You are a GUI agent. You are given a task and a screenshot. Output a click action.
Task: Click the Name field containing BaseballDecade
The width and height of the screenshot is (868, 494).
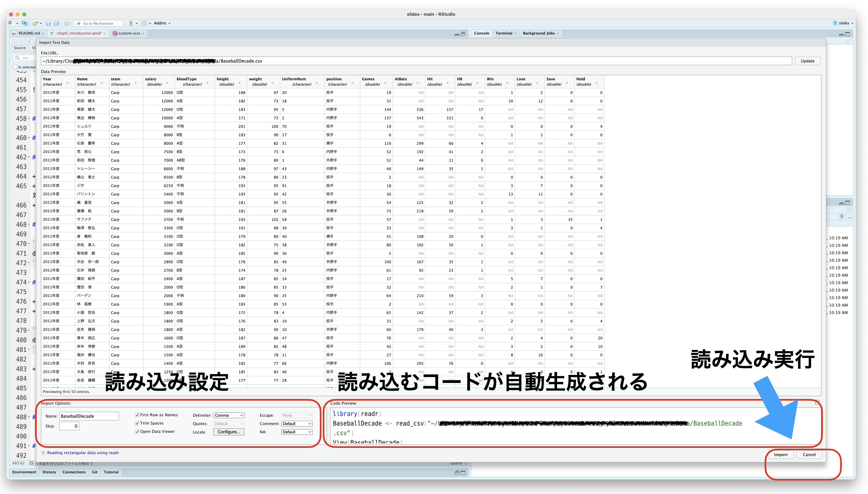(89, 416)
